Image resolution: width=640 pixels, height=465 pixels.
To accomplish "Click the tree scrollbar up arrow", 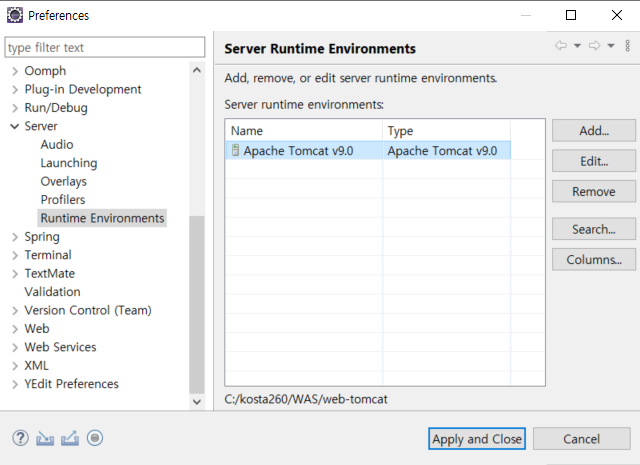I will [197, 70].
